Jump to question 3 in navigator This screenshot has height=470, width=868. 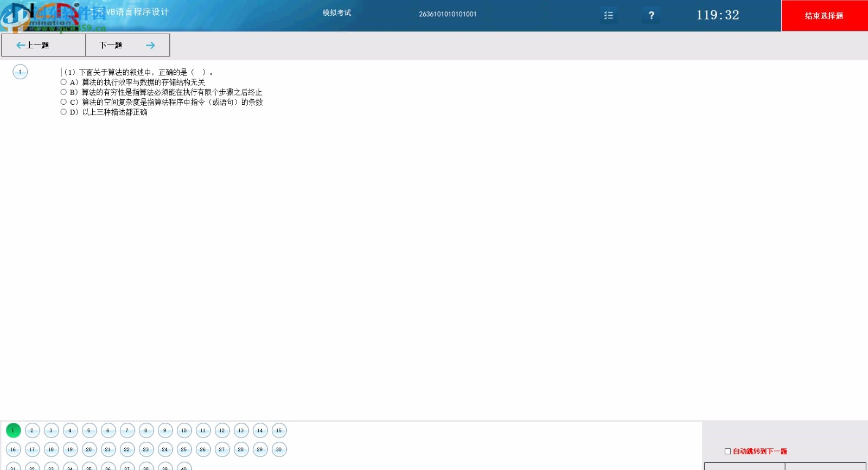coord(51,430)
